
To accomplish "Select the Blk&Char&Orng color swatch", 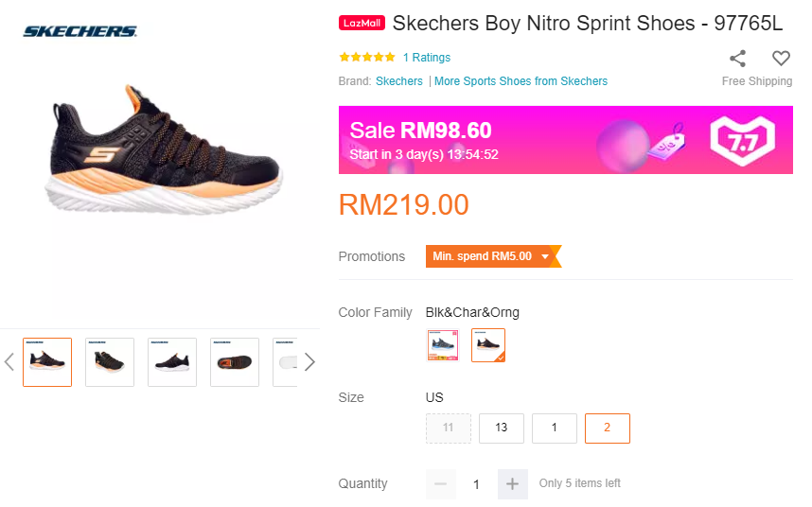I will (488, 345).
